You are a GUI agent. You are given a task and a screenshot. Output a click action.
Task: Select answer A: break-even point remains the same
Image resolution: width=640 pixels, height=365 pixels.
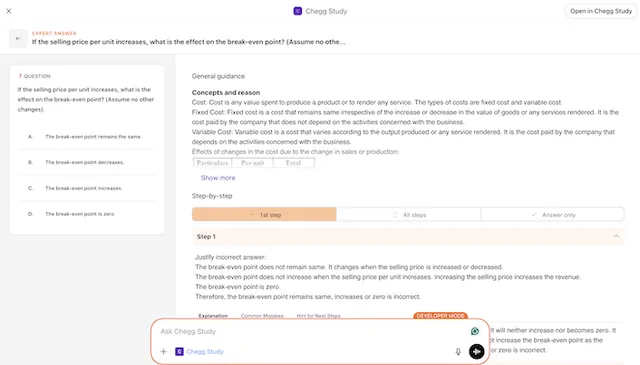[87, 137]
